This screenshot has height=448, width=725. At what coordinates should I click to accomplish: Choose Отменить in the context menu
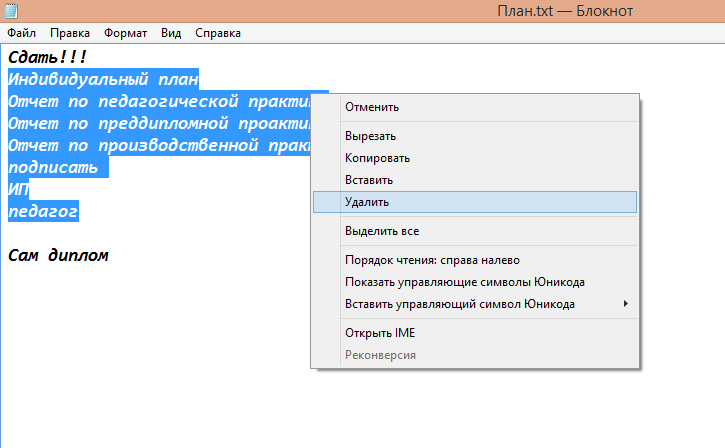pos(372,107)
